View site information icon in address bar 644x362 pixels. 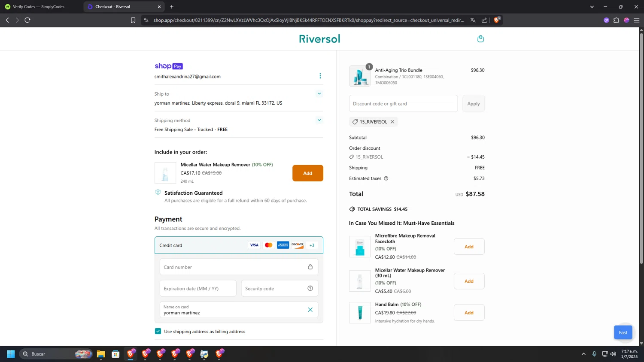coord(146,20)
